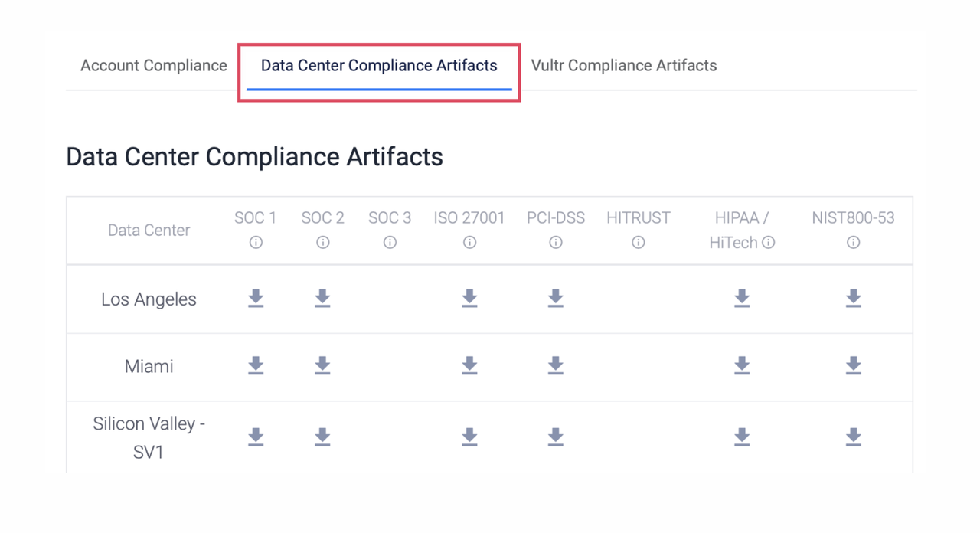Download the NIST800-53 report for Silicon Valley - SV1

pyautogui.click(x=853, y=437)
